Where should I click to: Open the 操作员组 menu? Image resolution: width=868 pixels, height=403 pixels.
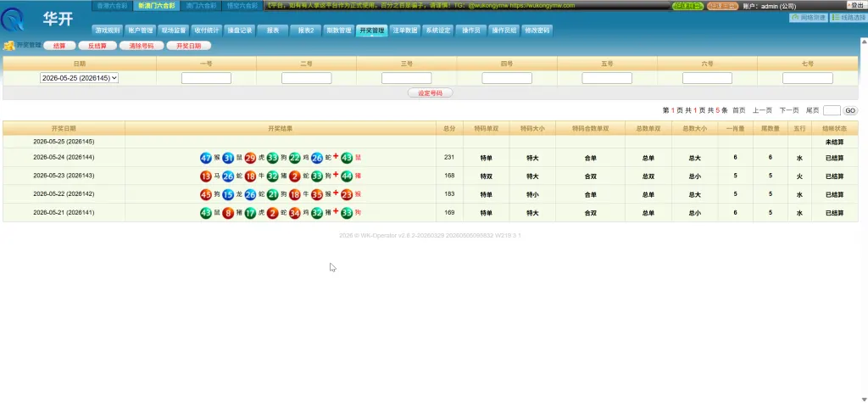[x=504, y=31]
